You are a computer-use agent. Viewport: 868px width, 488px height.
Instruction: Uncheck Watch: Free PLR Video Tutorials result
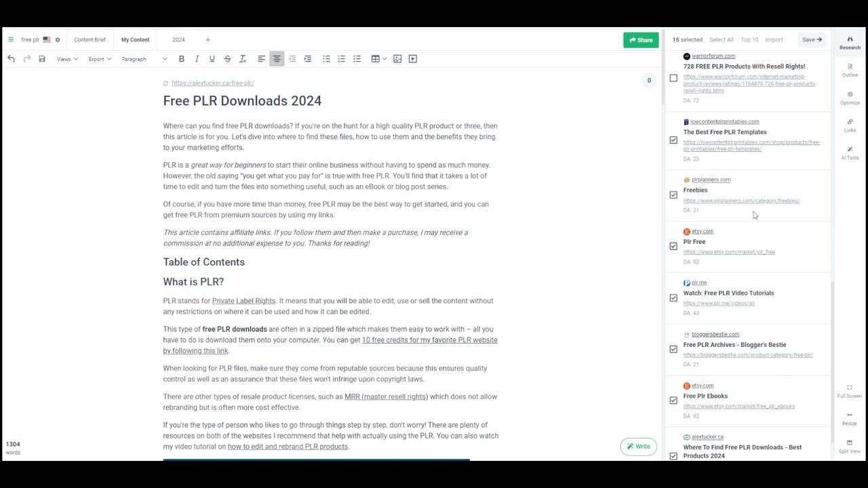pyautogui.click(x=673, y=298)
